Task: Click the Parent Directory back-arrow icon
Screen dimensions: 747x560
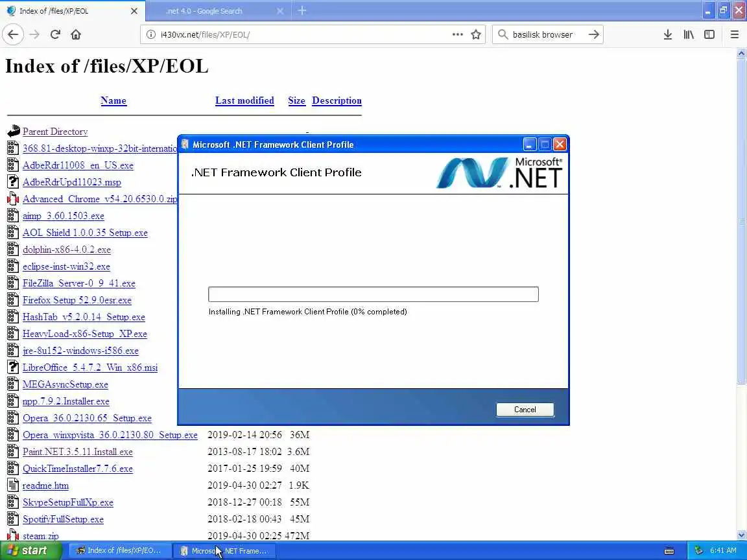Action: click(14, 130)
